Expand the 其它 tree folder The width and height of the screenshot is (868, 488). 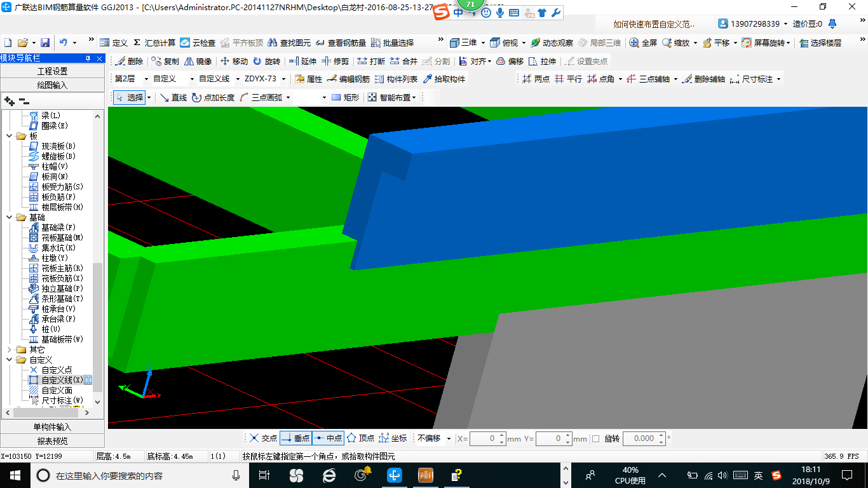pos(10,349)
